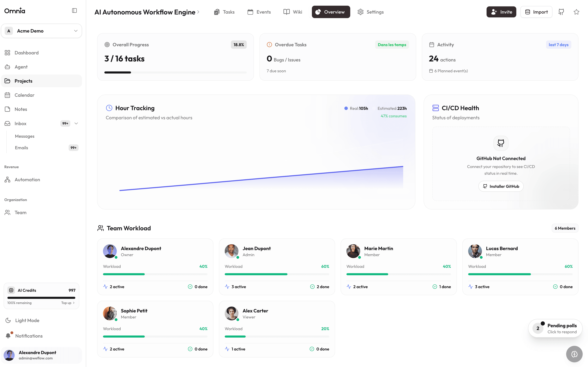Collapse the sidebar panel icon
The width and height of the screenshot is (588, 367).
tap(74, 11)
